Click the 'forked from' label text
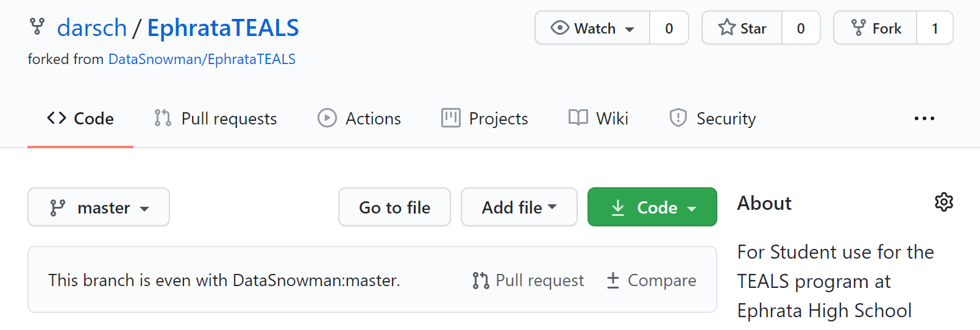The image size is (980, 330). tap(66, 59)
